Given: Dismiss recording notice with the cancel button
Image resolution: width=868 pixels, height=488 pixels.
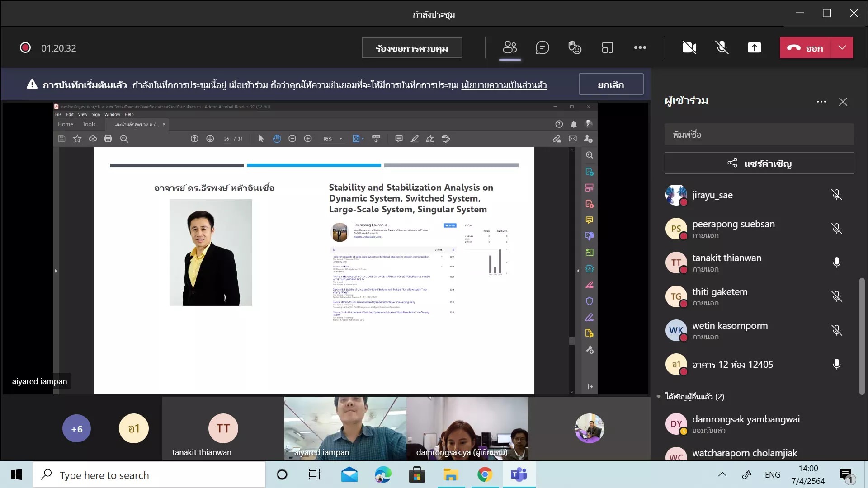Looking at the screenshot, I should pos(611,84).
